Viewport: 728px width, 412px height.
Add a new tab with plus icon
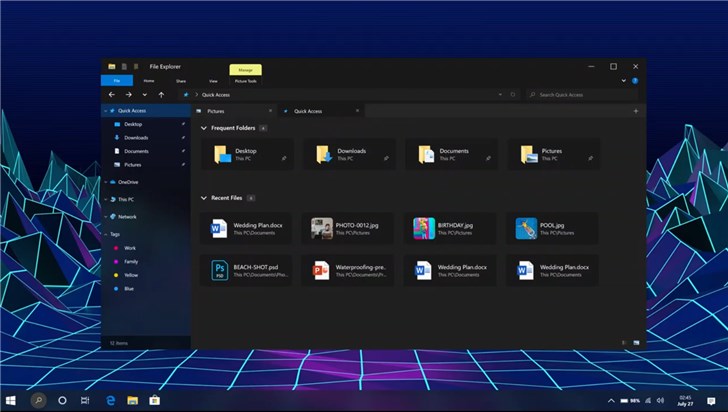636,111
